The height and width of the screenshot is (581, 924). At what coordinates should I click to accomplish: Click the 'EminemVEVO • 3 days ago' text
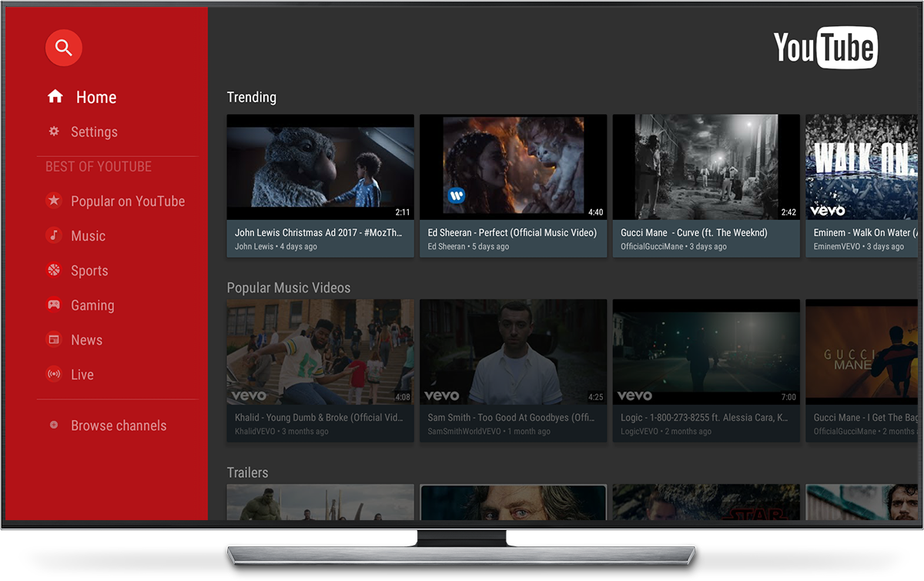pyautogui.click(x=859, y=247)
